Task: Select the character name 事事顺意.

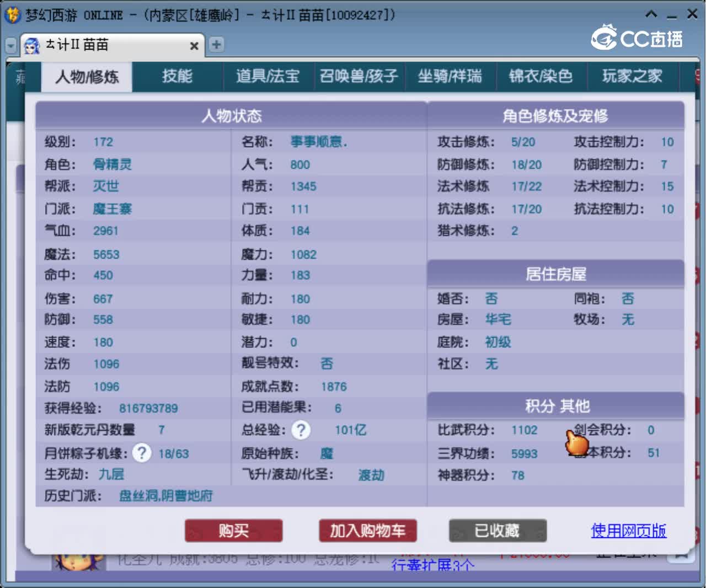Action: tap(319, 142)
